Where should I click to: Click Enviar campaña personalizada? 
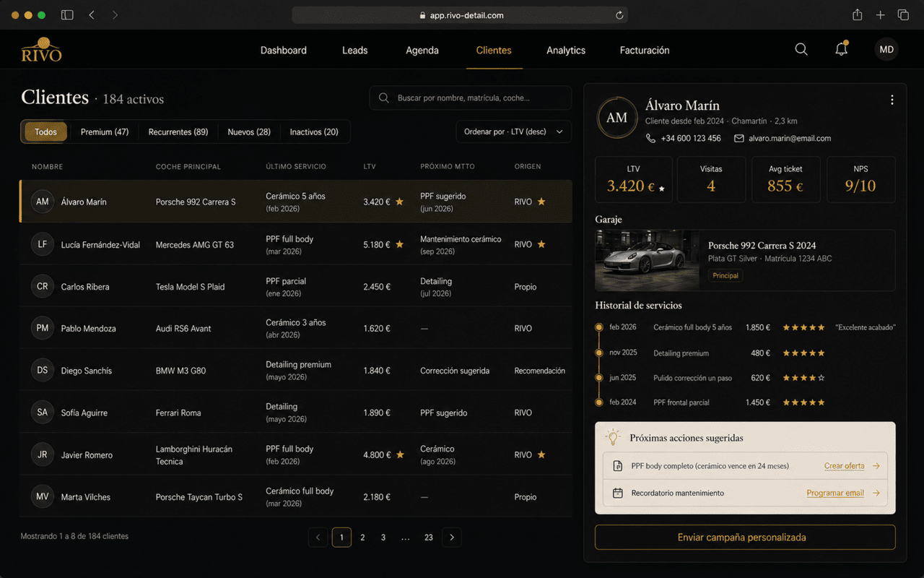(x=745, y=538)
